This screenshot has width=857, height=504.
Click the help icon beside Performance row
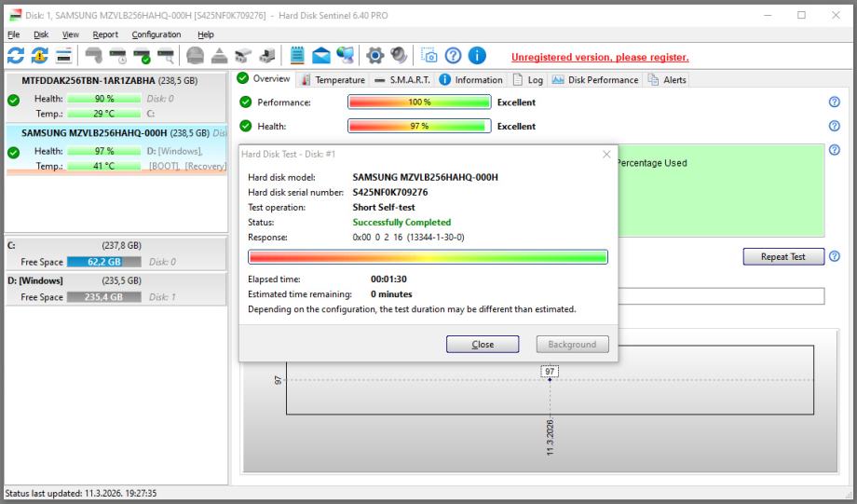(834, 102)
